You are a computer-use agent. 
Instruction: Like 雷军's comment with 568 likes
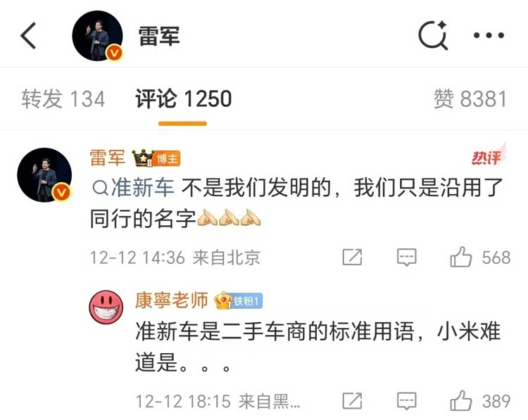[481, 257]
